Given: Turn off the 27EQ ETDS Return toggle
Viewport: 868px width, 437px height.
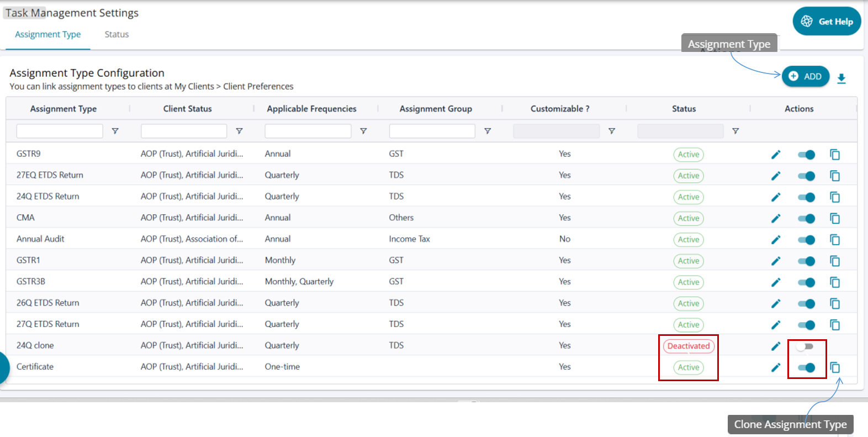Looking at the screenshot, I should 806,176.
